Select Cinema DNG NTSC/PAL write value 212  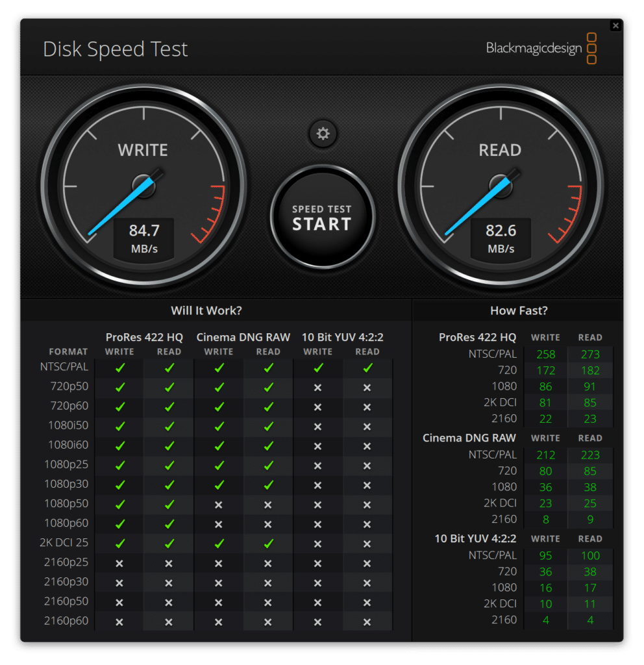(x=545, y=455)
